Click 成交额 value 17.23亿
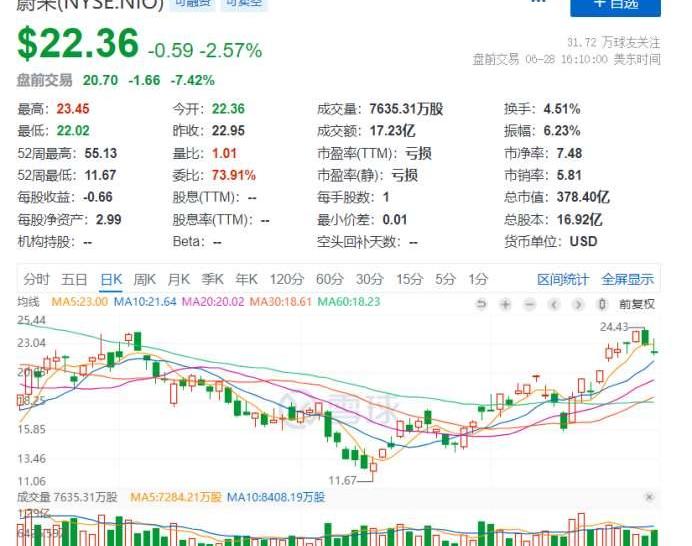692x546 pixels. [x=392, y=131]
